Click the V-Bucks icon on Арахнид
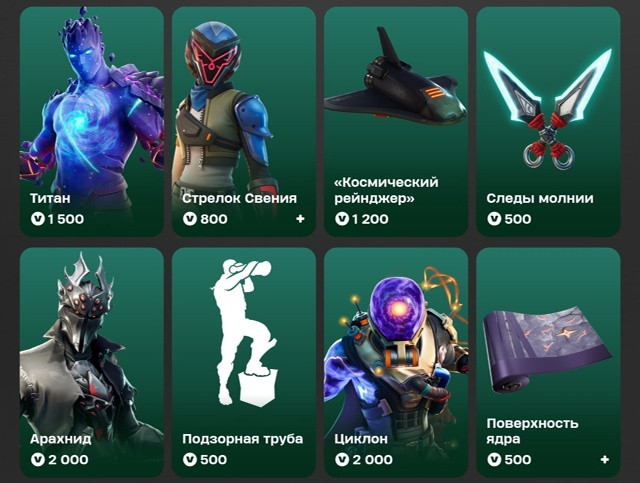This screenshot has height=483, width=640. tap(38, 460)
